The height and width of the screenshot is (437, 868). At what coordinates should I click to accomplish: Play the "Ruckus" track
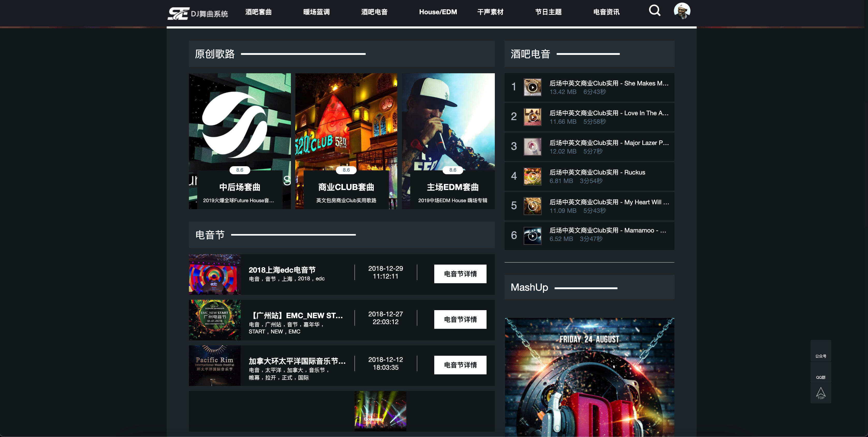(532, 176)
